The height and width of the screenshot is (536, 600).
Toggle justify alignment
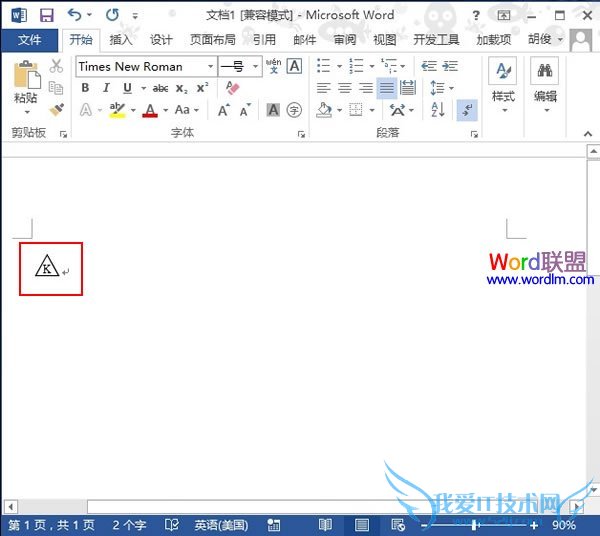click(386, 88)
